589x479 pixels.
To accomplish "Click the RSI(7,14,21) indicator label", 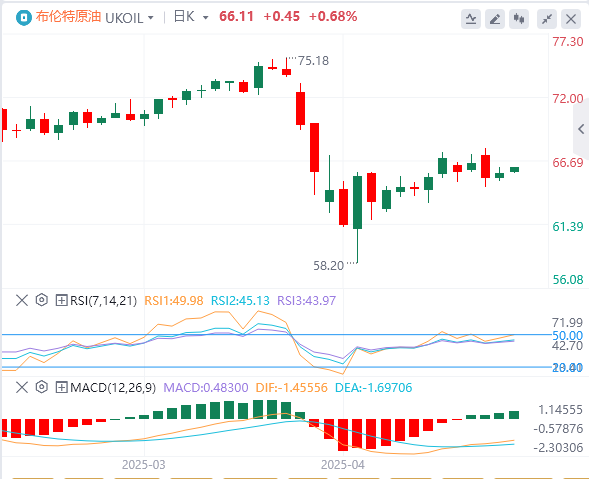I will point(103,301).
